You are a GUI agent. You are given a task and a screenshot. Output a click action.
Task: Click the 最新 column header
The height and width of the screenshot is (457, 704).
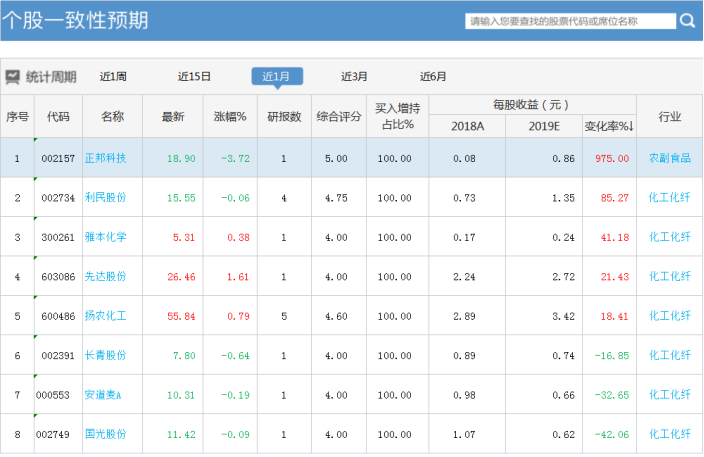click(173, 117)
